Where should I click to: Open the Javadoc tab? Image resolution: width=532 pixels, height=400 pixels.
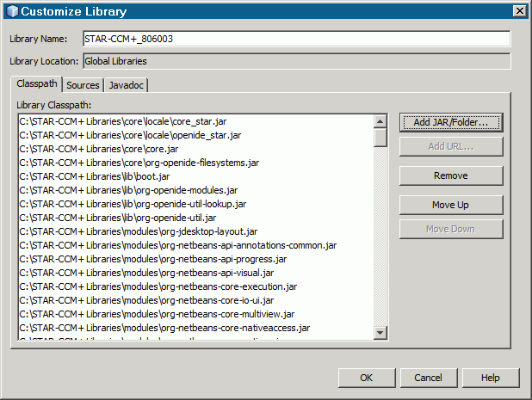(127, 85)
